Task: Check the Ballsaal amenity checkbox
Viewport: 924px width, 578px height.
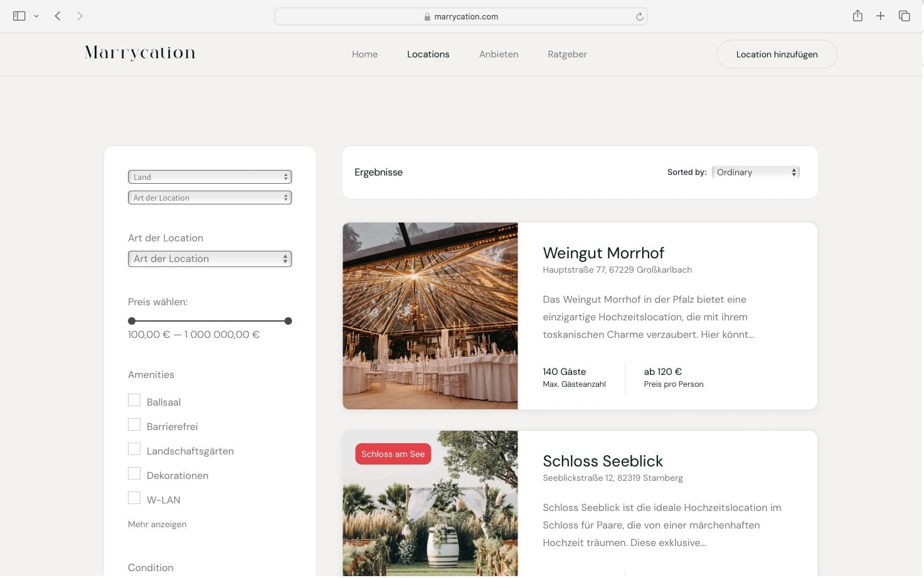Action: click(x=134, y=401)
